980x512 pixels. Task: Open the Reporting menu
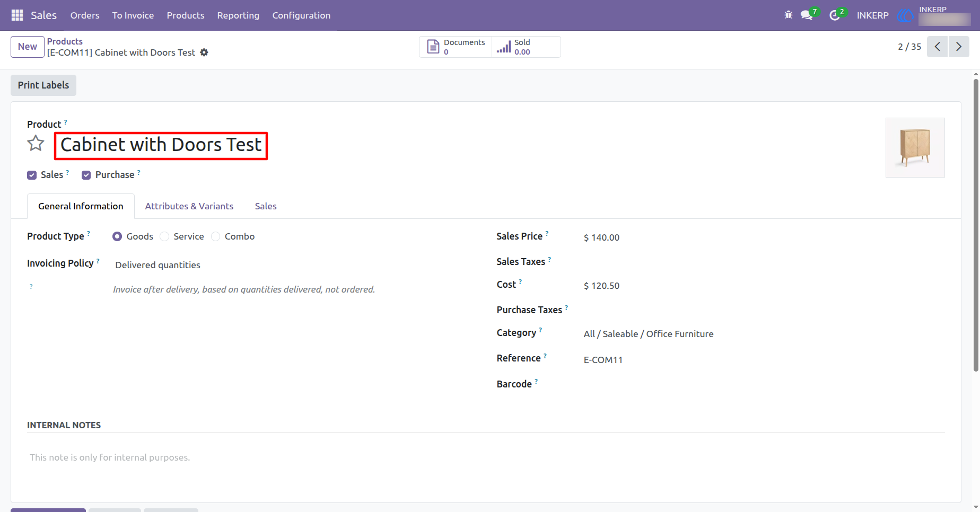coord(238,15)
